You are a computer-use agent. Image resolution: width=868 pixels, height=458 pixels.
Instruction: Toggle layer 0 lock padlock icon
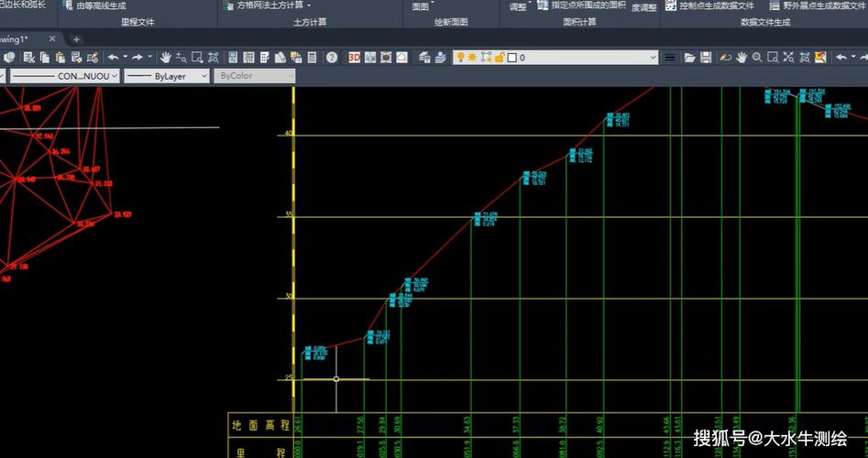pyautogui.click(x=499, y=58)
